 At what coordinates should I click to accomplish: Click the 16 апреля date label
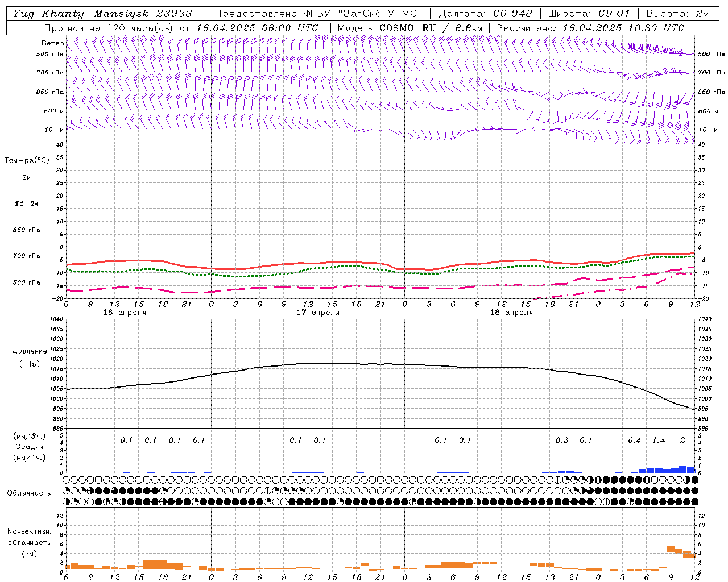click(x=125, y=313)
